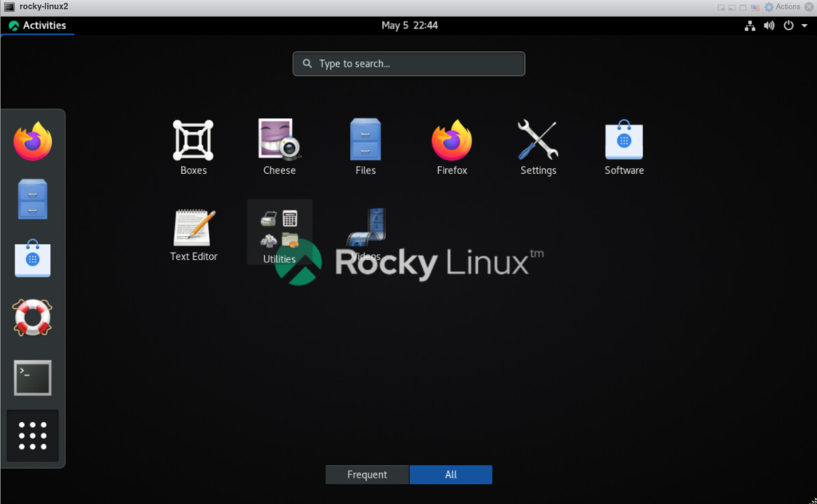Click the power icon in the top bar

788,26
